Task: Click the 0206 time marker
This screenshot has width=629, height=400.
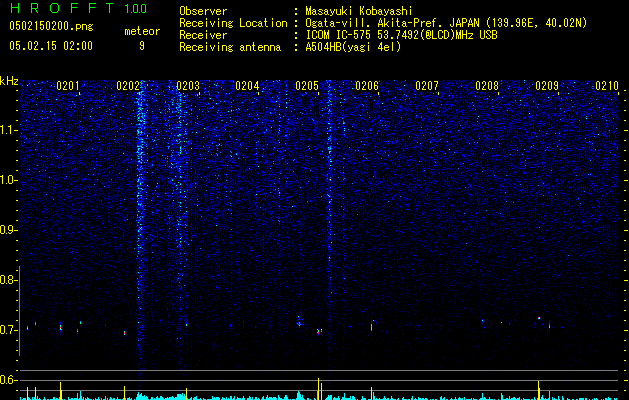Action: (x=367, y=85)
